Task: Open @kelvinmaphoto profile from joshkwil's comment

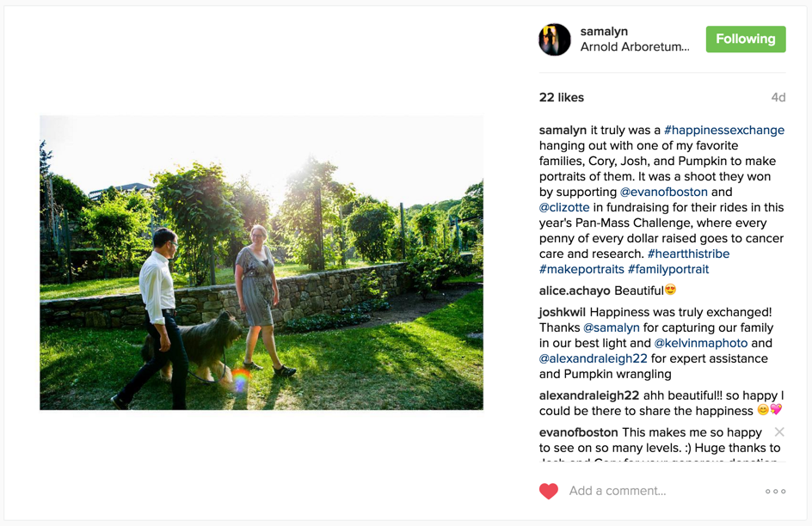Action: (701, 343)
